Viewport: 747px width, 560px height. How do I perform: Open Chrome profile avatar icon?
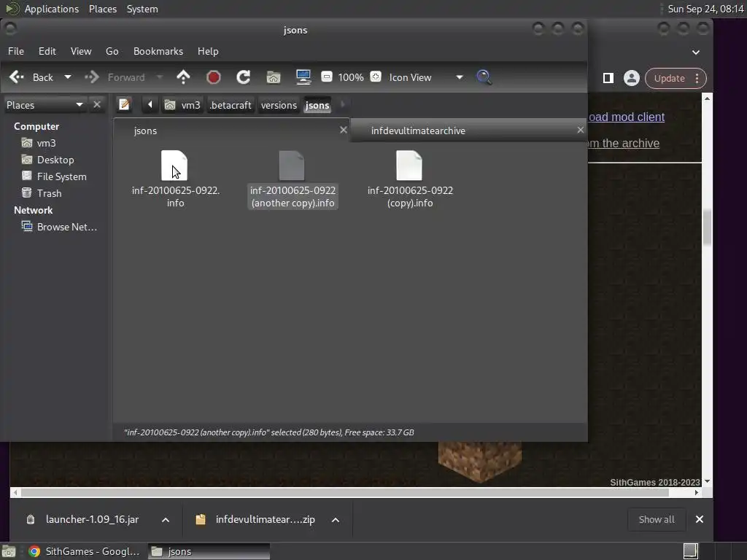pos(632,78)
